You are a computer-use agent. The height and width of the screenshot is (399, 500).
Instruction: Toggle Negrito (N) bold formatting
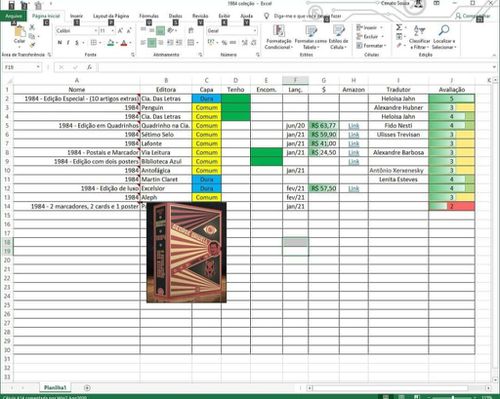(x=60, y=43)
